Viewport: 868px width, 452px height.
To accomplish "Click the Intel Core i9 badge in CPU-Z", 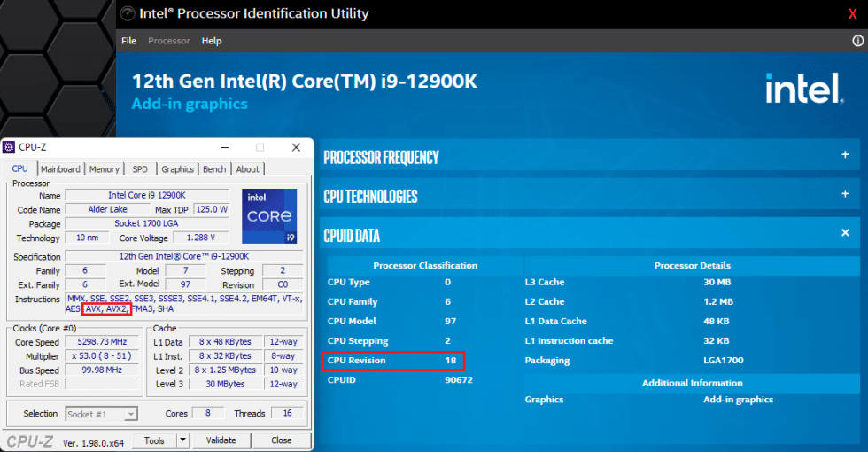I will coord(269,215).
